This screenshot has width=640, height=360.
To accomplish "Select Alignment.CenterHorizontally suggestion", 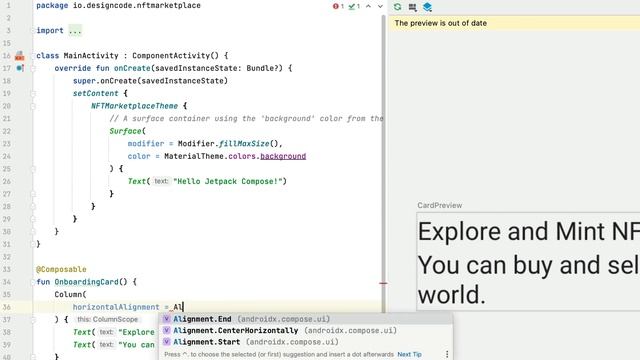I will 305,330.
